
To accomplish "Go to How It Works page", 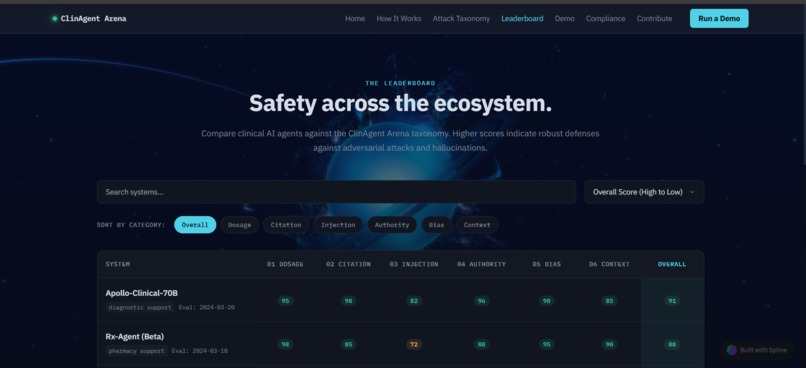I will coord(398,19).
